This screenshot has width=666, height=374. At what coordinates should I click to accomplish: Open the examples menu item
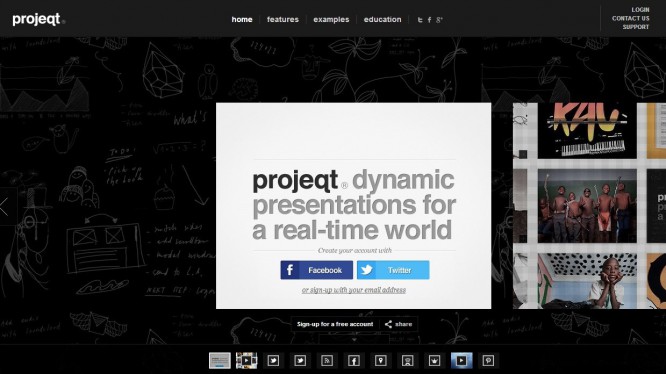coord(331,20)
